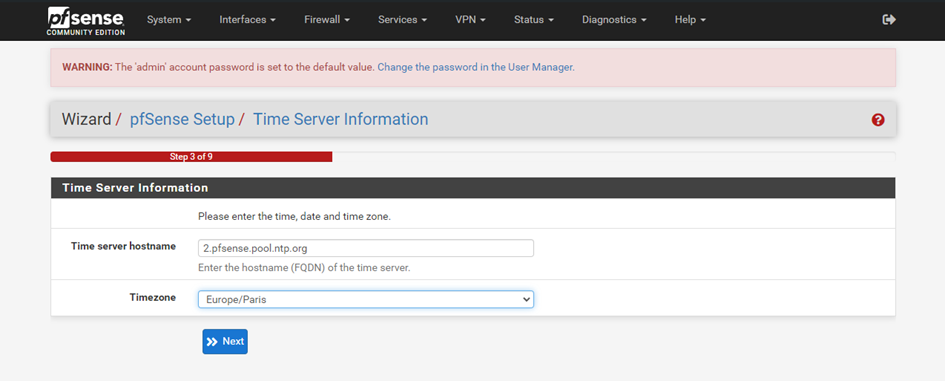This screenshot has width=945, height=381.
Task: Open the System menu
Action: tap(169, 20)
